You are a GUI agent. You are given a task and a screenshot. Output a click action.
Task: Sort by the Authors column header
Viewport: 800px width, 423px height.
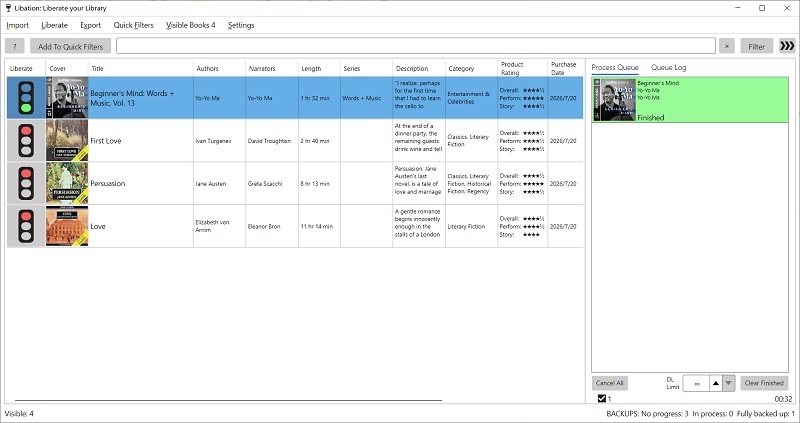coord(219,68)
